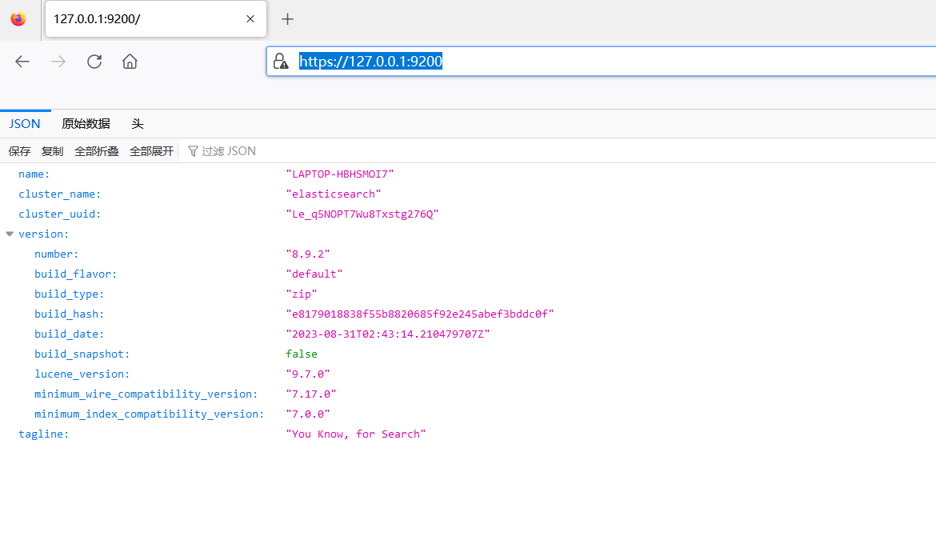
Task: Open the Firefox home page
Action: [x=130, y=62]
